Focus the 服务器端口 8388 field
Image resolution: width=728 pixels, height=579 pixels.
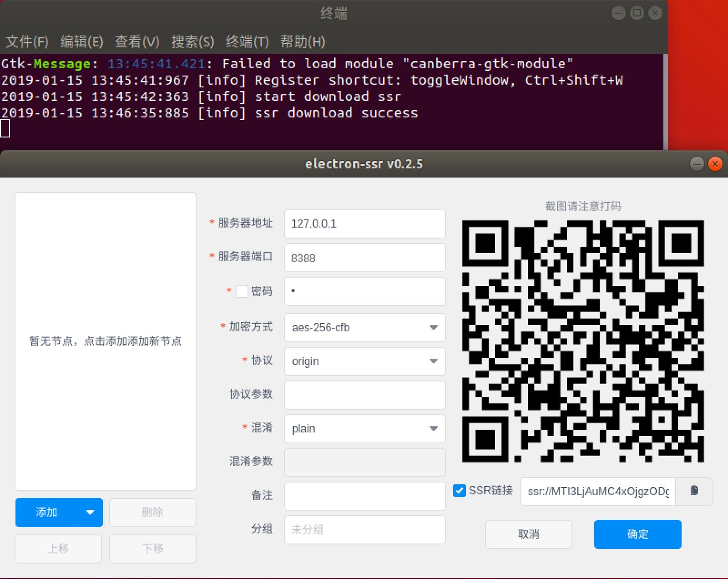coord(364,258)
